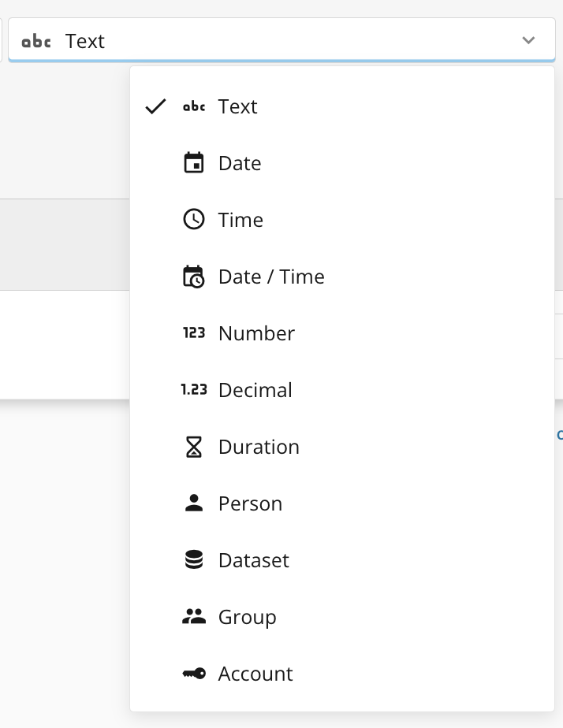
Task: Choose the Group type option
Action: [x=248, y=617]
